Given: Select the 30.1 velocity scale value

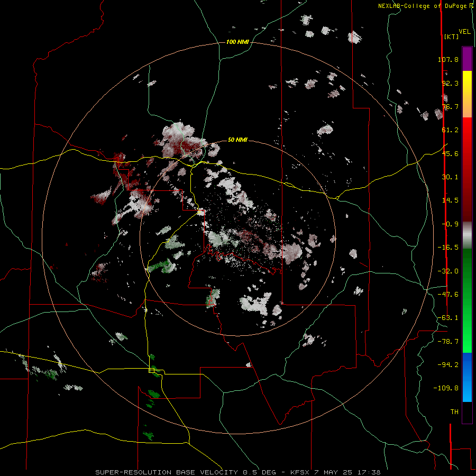Looking at the screenshot, I should point(450,177).
